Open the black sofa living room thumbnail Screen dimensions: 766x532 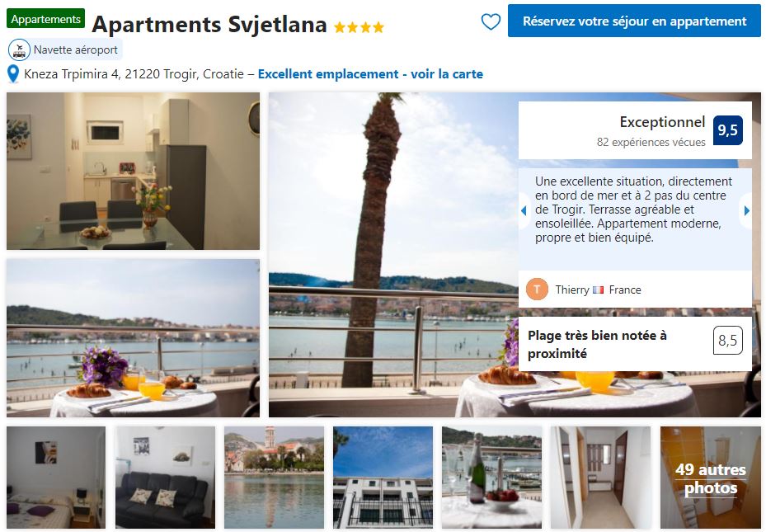coord(165,478)
